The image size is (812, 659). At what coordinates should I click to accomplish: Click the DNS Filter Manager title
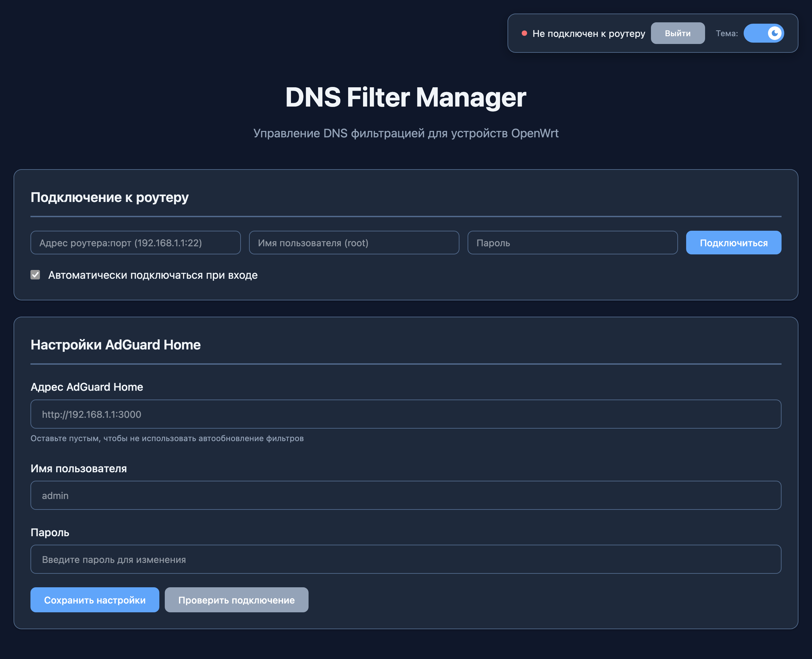click(405, 97)
